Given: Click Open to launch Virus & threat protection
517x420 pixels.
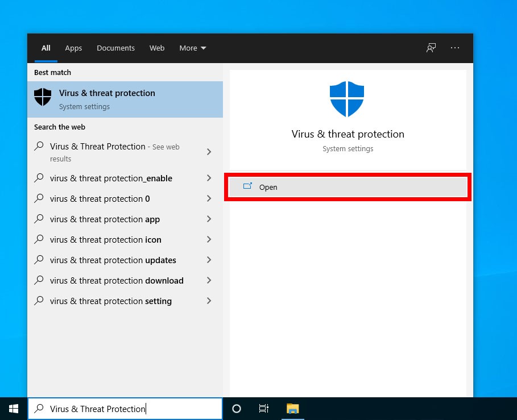Looking at the screenshot, I should point(348,187).
